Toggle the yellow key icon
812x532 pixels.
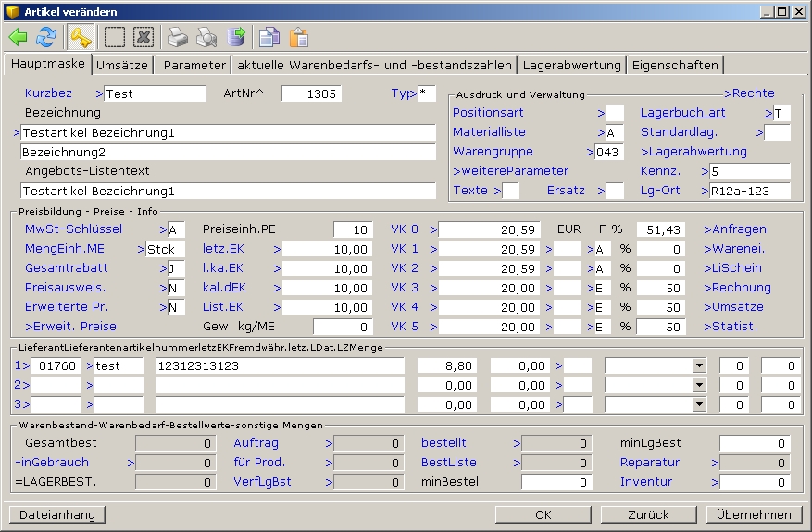pyautogui.click(x=81, y=37)
